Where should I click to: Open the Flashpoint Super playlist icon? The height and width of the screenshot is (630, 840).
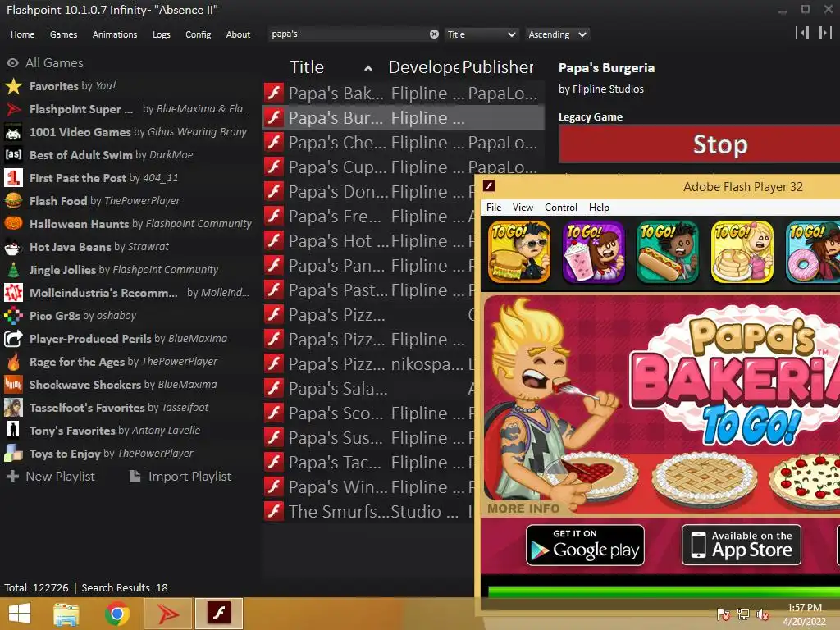(x=13, y=109)
